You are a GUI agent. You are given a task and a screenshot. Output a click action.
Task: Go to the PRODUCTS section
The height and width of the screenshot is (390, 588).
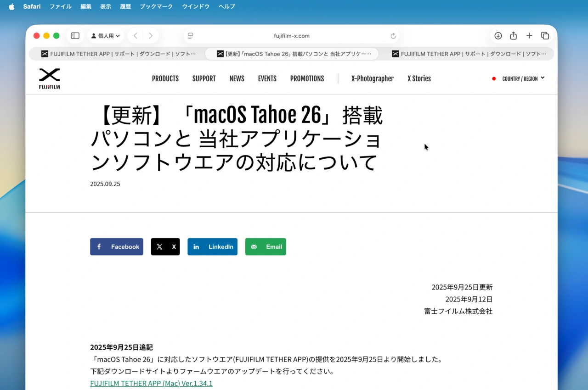[165, 78]
